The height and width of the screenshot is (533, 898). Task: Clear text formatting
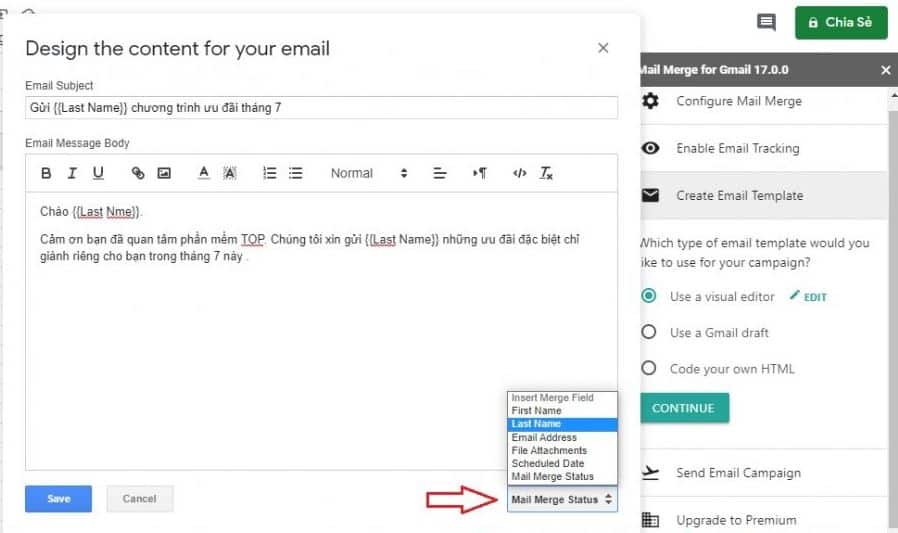546,173
